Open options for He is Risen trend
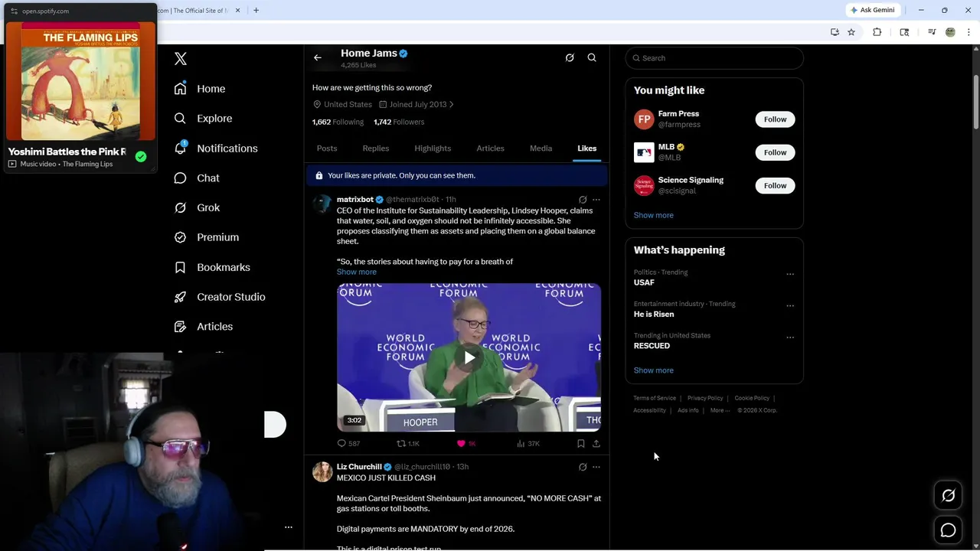The height and width of the screenshot is (551, 980). tap(790, 305)
